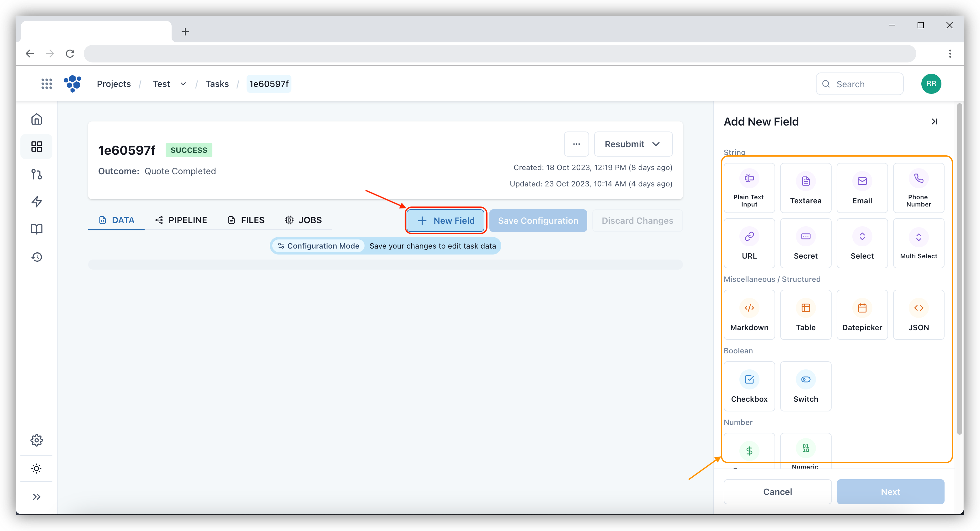The width and height of the screenshot is (980, 531).
Task: Switch to the PIPELINE tab
Action: click(x=181, y=220)
